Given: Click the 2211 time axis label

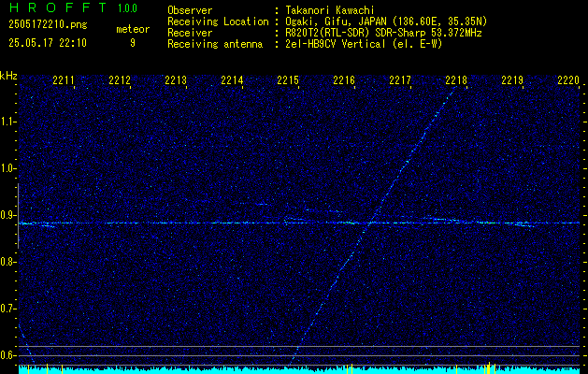Looking at the screenshot, I should pos(64,79).
